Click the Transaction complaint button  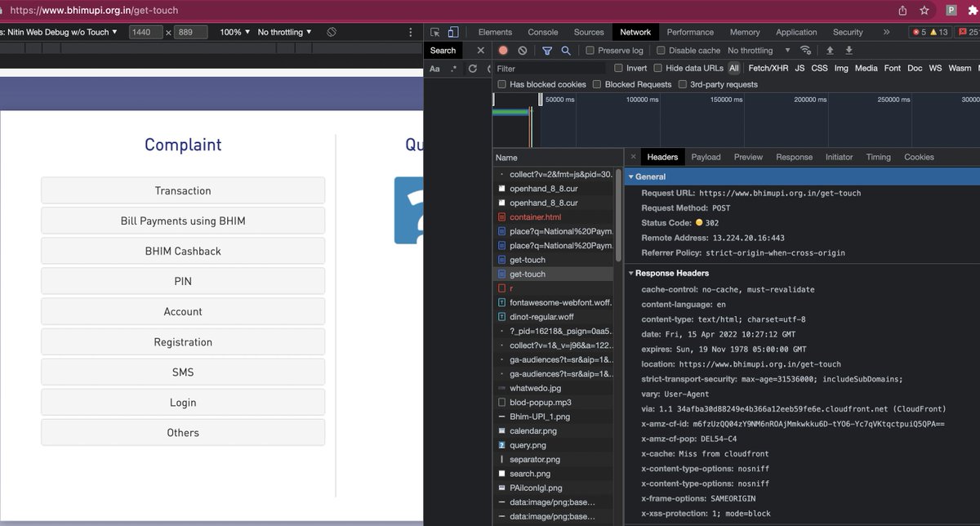point(183,190)
